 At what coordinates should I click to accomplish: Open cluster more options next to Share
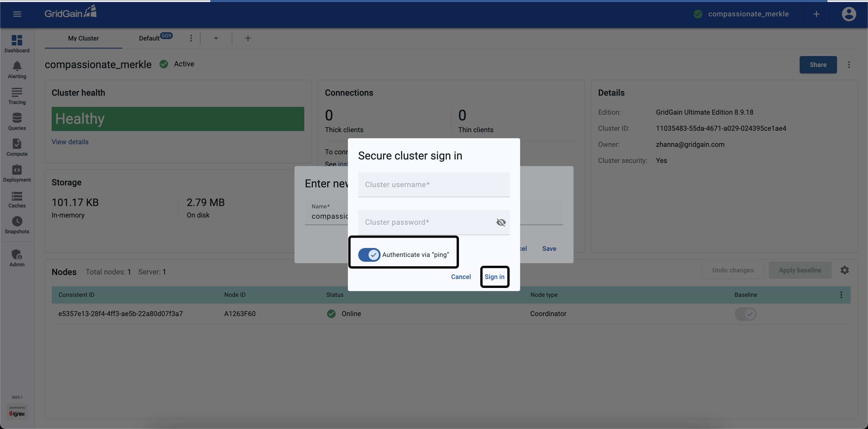pyautogui.click(x=849, y=64)
